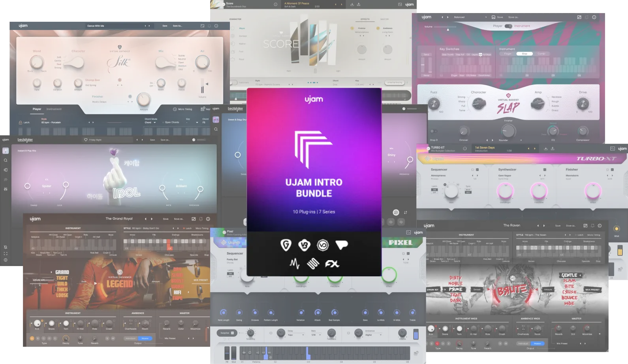This screenshot has height=364, width=628.
Task: Click resize-window icon in The Grand Royal header
Action: tap(194, 219)
